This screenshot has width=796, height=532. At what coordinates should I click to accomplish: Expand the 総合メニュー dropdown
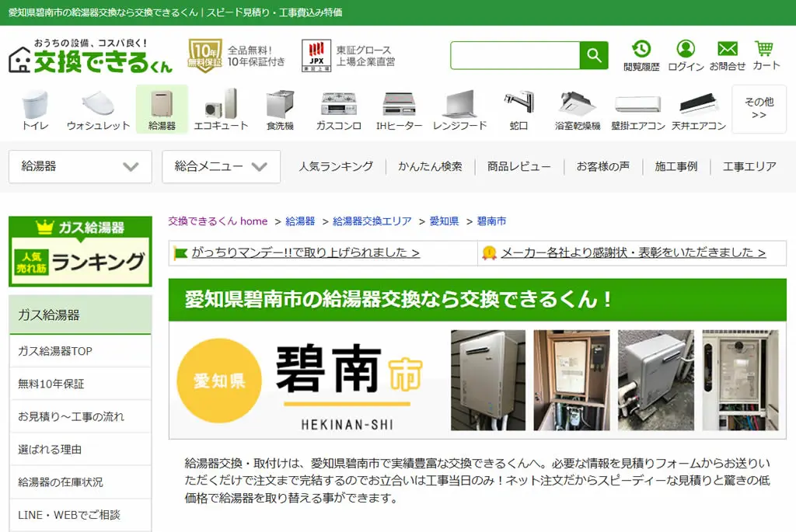coord(221,166)
